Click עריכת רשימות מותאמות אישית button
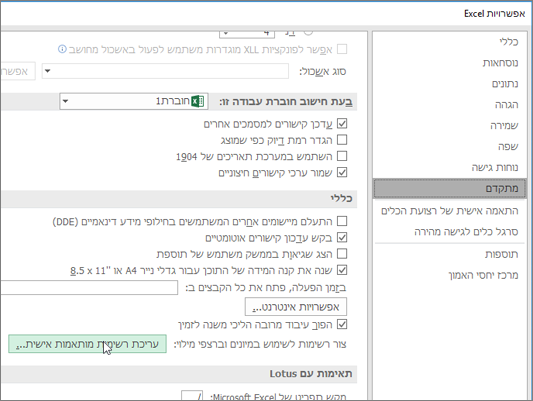Screen dimensions: 533x401 coord(87,344)
